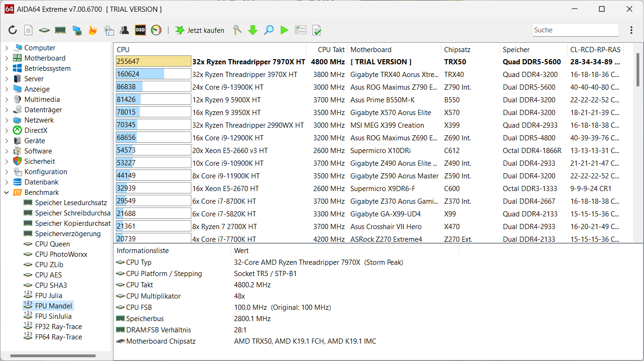Sort by Motherboard column header

tap(394, 49)
